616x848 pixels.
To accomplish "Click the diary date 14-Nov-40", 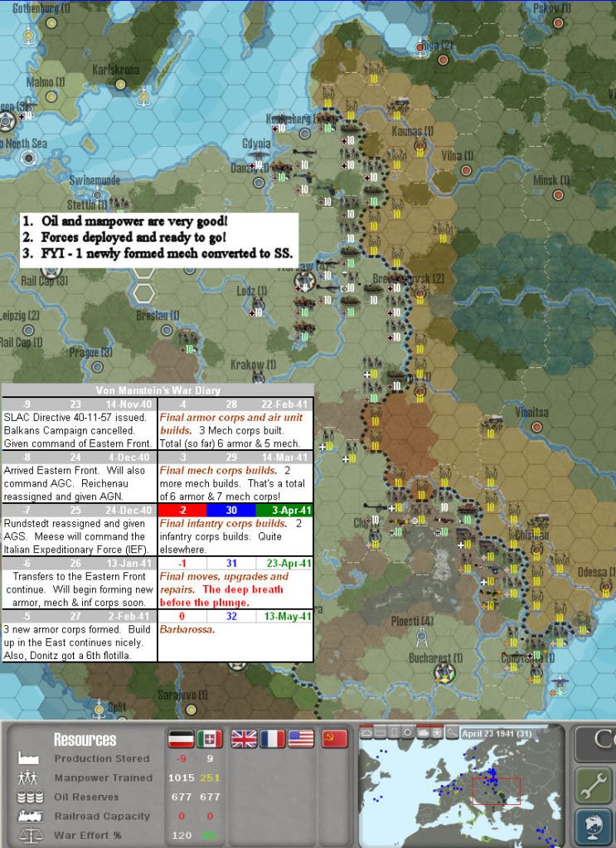I will [x=129, y=404].
